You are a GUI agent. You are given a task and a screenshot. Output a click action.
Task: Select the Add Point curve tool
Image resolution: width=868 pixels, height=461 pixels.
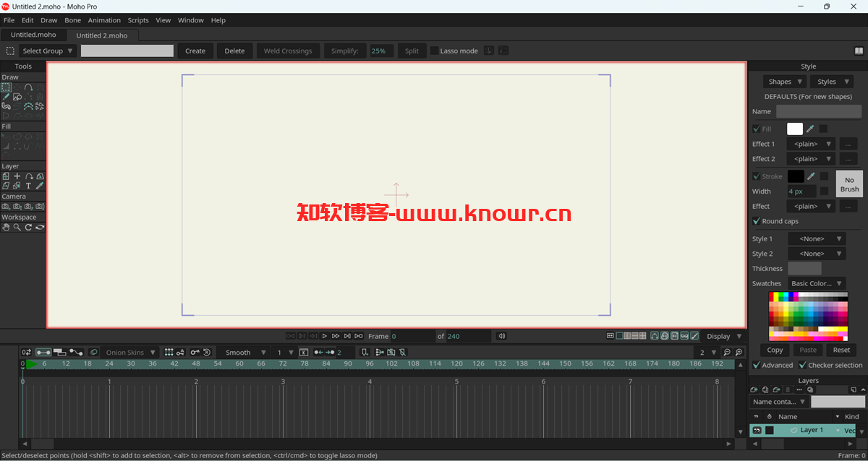(28, 87)
